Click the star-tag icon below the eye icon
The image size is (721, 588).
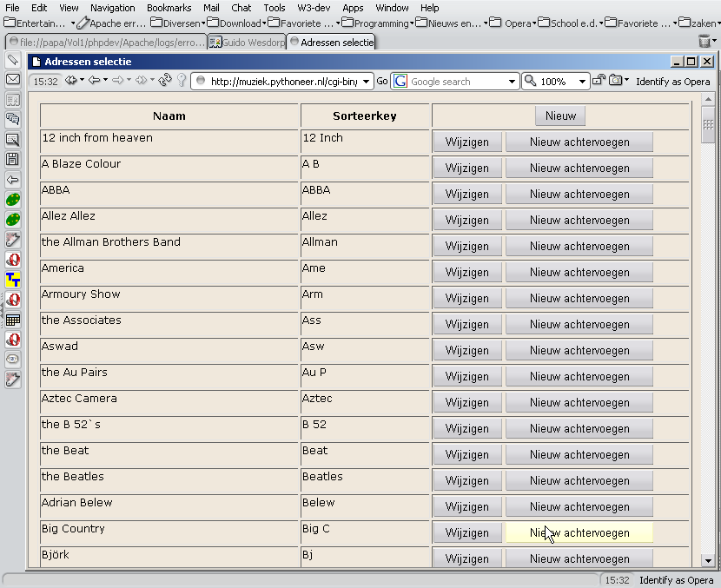coord(12,380)
